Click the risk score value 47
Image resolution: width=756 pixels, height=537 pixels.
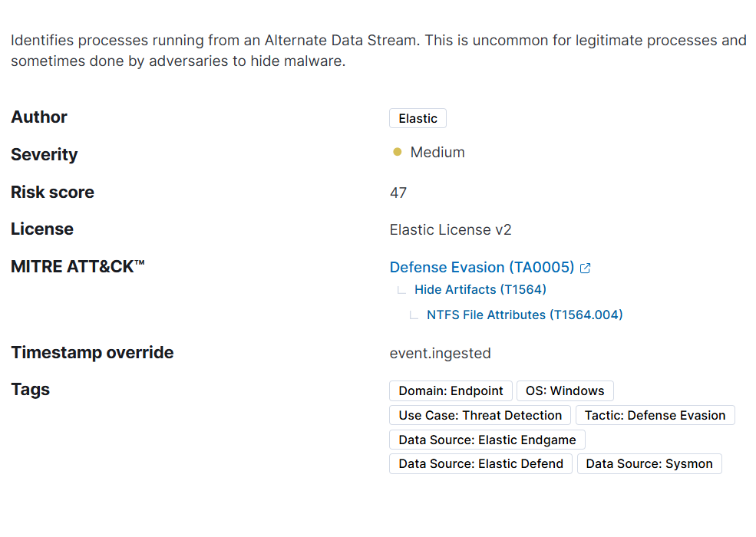tap(398, 193)
